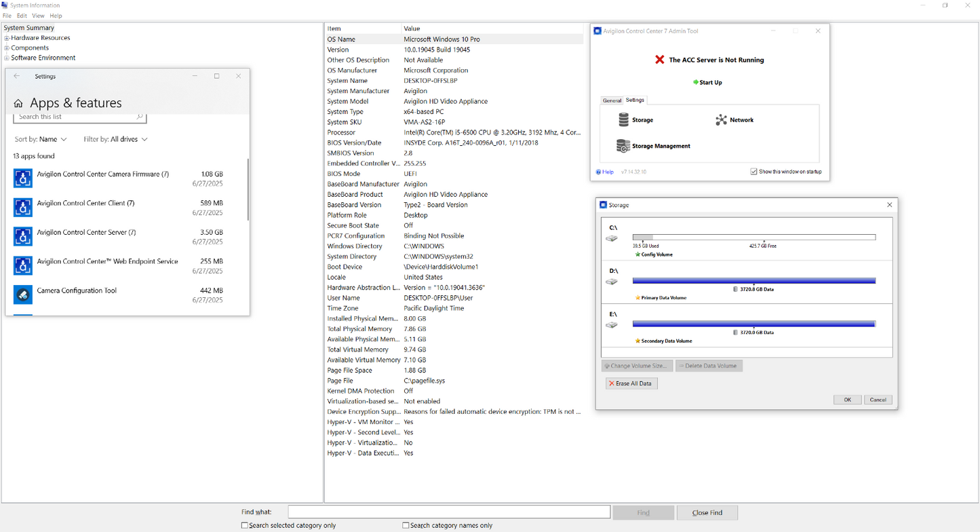Click the C:\ volume usage bar
Image resolution: width=980 pixels, height=532 pixels.
(x=753, y=237)
